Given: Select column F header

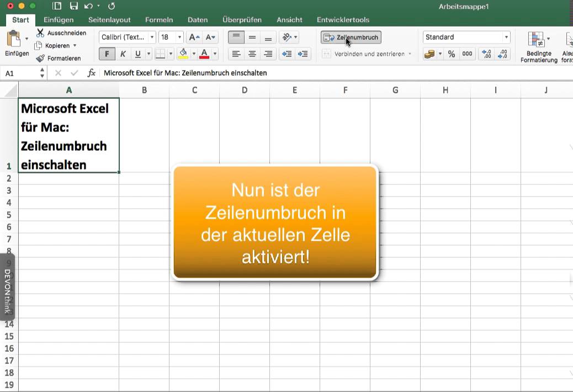Looking at the screenshot, I should coord(345,90).
